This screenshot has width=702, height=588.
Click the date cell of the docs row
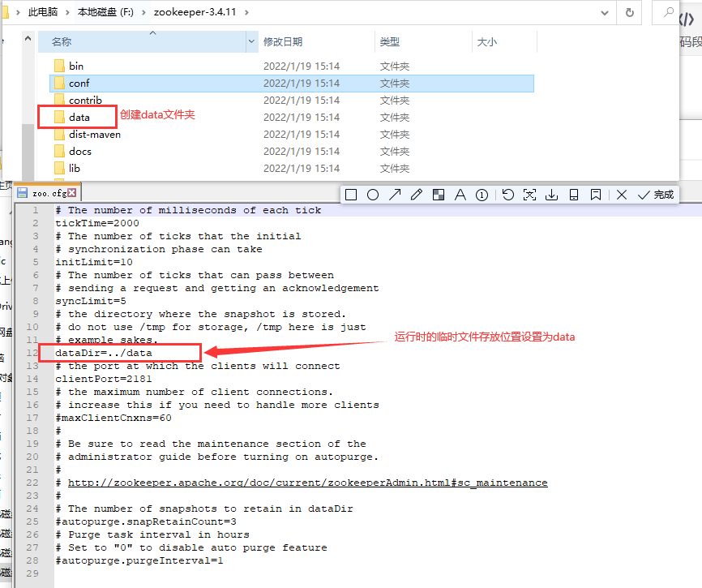point(302,152)
